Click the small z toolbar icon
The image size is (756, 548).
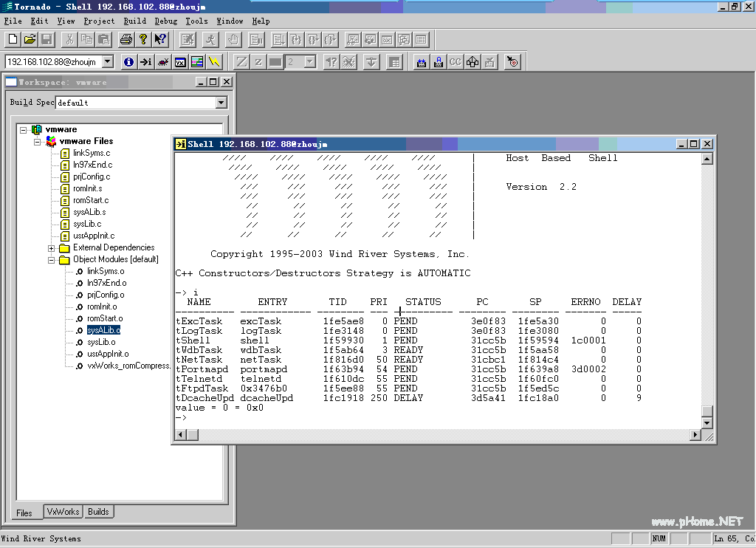[x=258, y=62]
